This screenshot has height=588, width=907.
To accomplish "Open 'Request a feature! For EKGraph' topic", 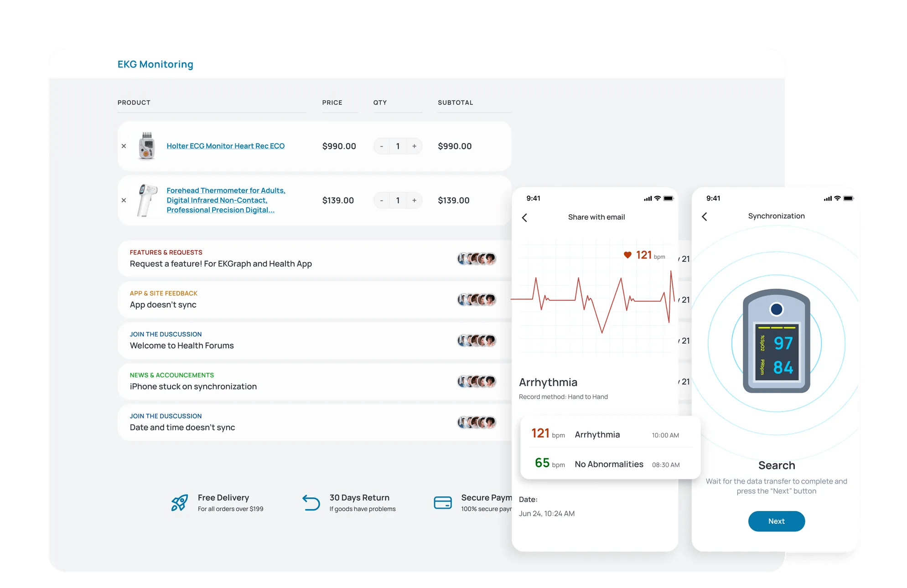I will 221,264.
